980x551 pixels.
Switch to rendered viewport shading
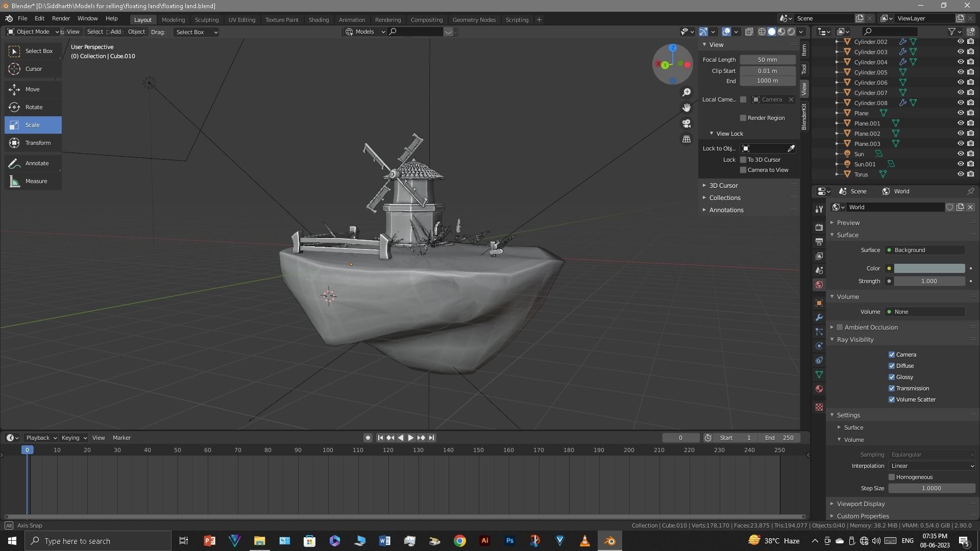point(791,32)
